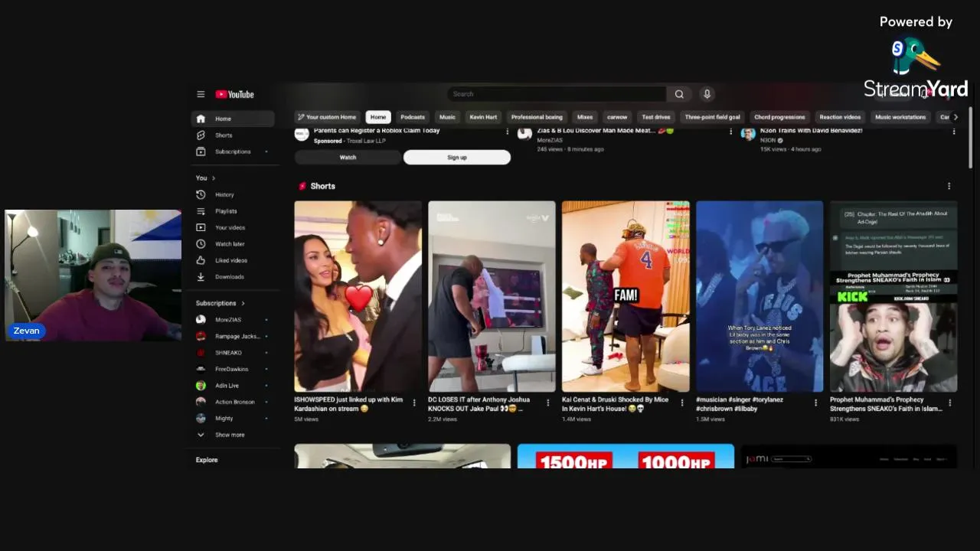
Task: Open Downloads in the sidebar
Action: click(233, 277)
